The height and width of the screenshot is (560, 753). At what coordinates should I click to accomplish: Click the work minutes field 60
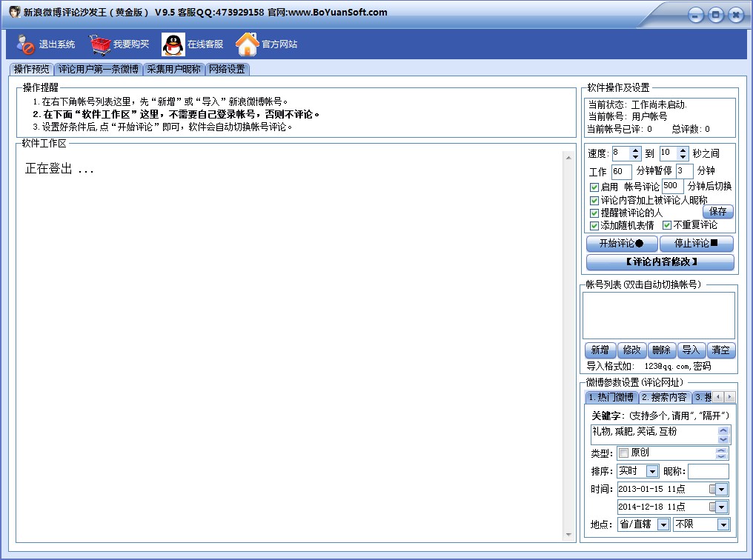(x=621, y=171)
